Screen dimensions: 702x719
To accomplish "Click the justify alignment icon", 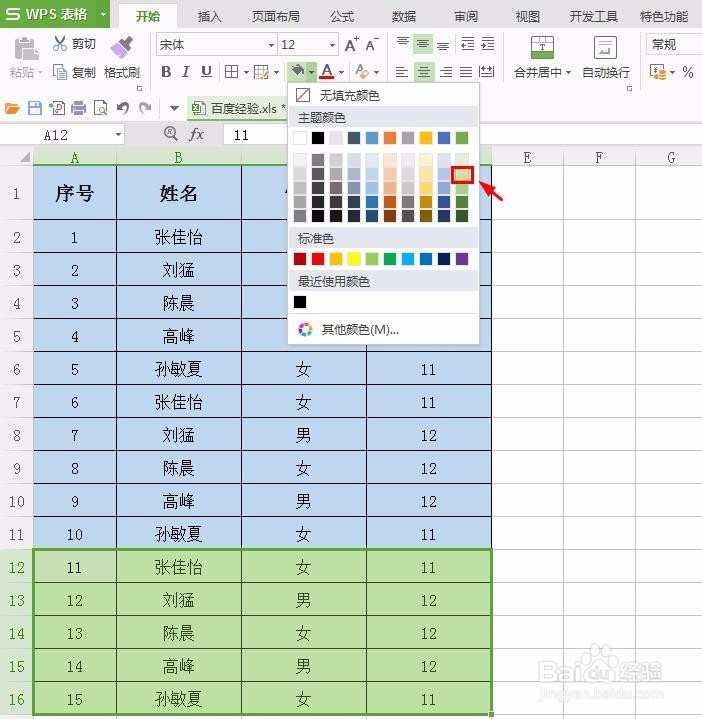I will coord(466,72).
